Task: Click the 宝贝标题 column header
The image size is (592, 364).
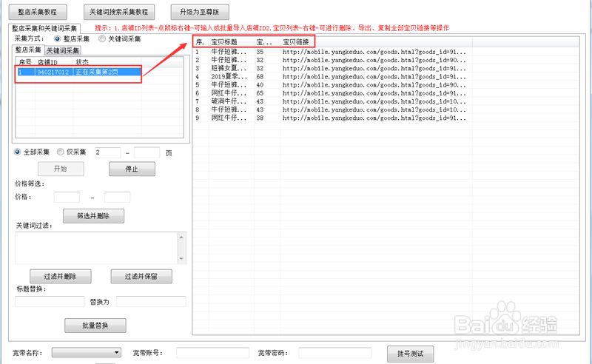Action: (231, 42)
